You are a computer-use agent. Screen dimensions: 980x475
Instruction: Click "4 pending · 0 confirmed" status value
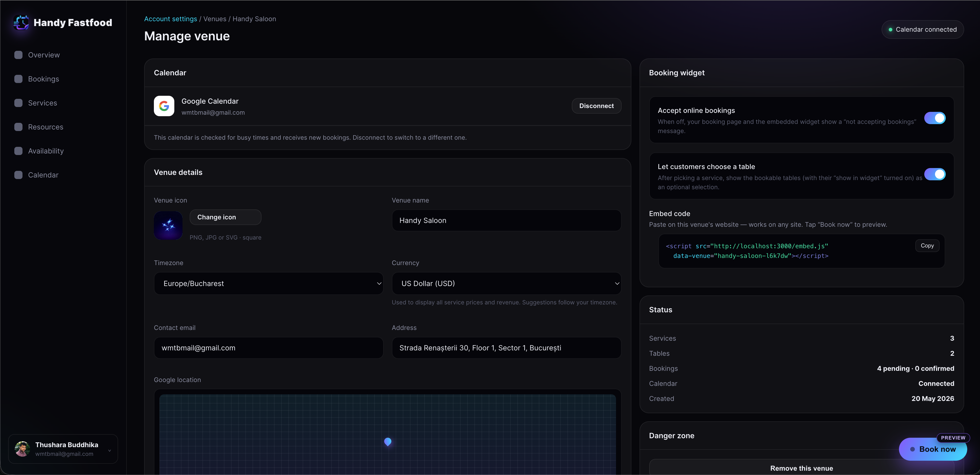[915, 368]
